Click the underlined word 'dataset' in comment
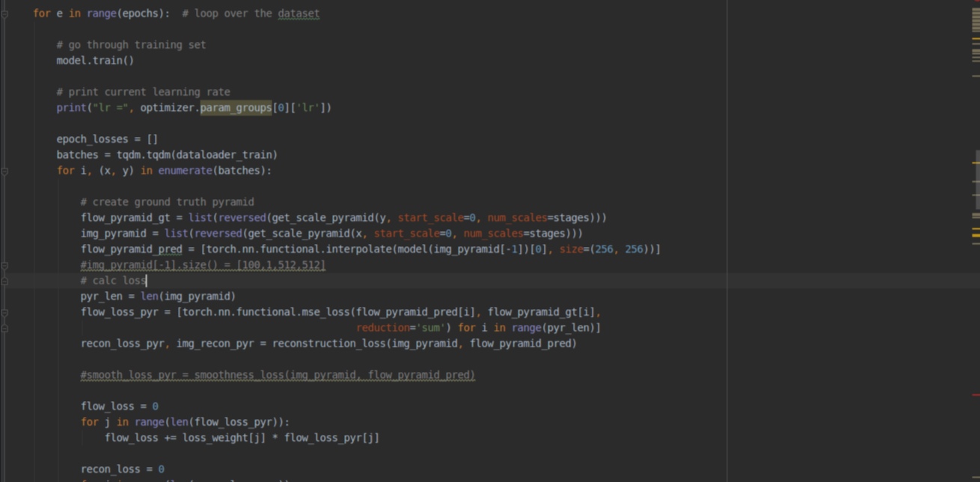The height and width of the screenshot is (482, 980). 298,13
